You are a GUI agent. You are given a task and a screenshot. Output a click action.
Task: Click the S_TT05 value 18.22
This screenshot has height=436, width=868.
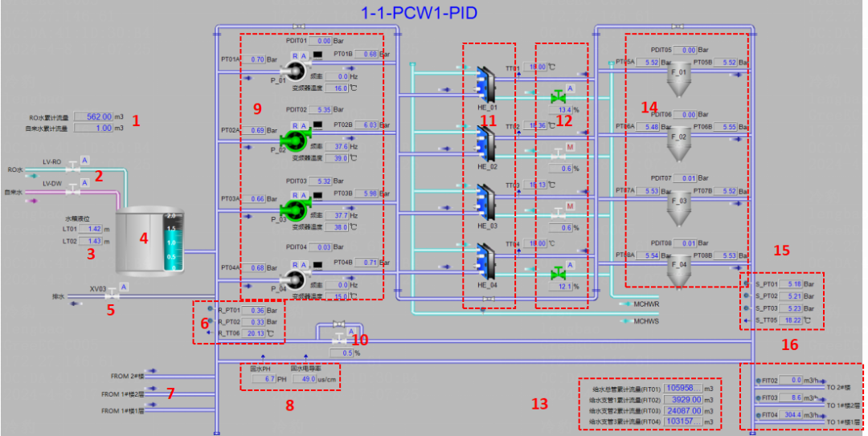click(791, 320)
